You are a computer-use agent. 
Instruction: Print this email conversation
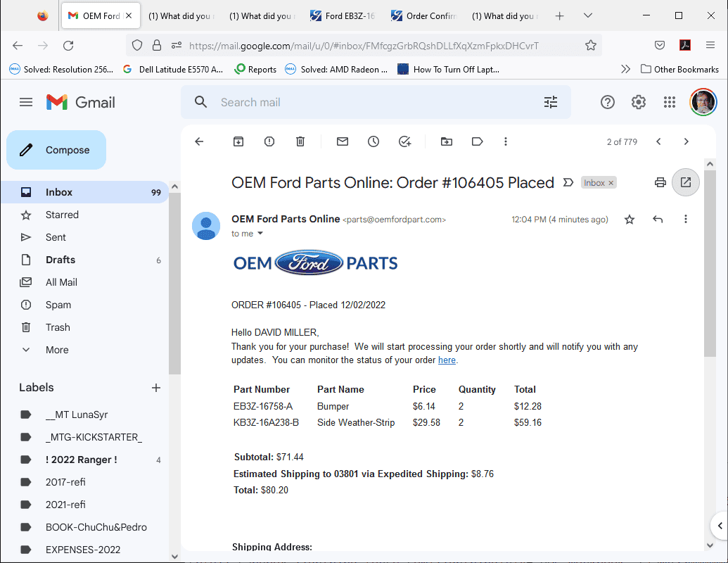click(x=660, y=182)
